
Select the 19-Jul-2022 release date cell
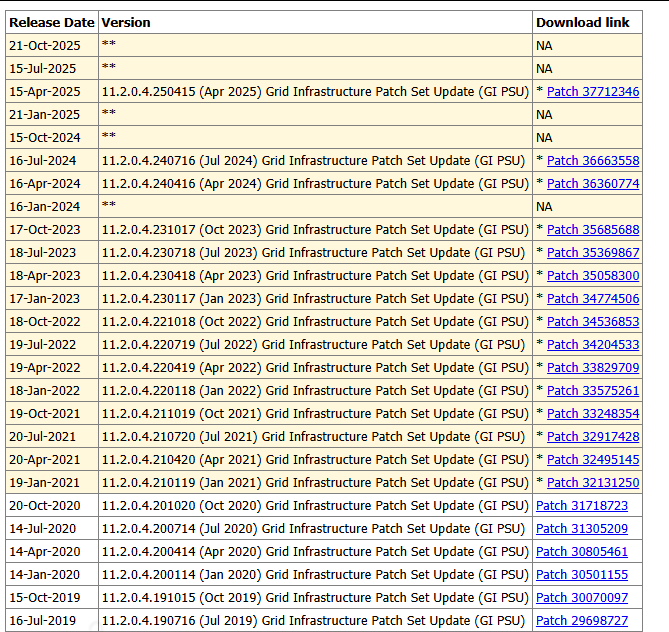point(52,345)
